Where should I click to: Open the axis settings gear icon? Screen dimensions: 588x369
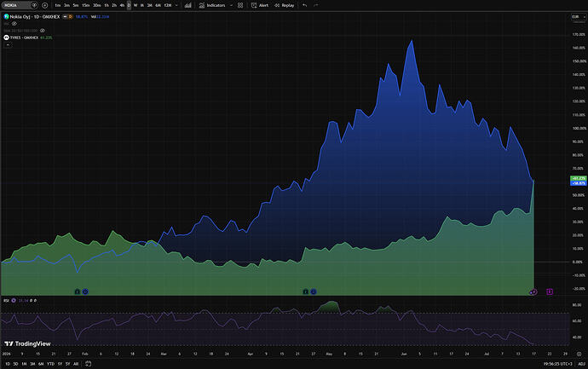pyautogui.click(x=579, y=354)
